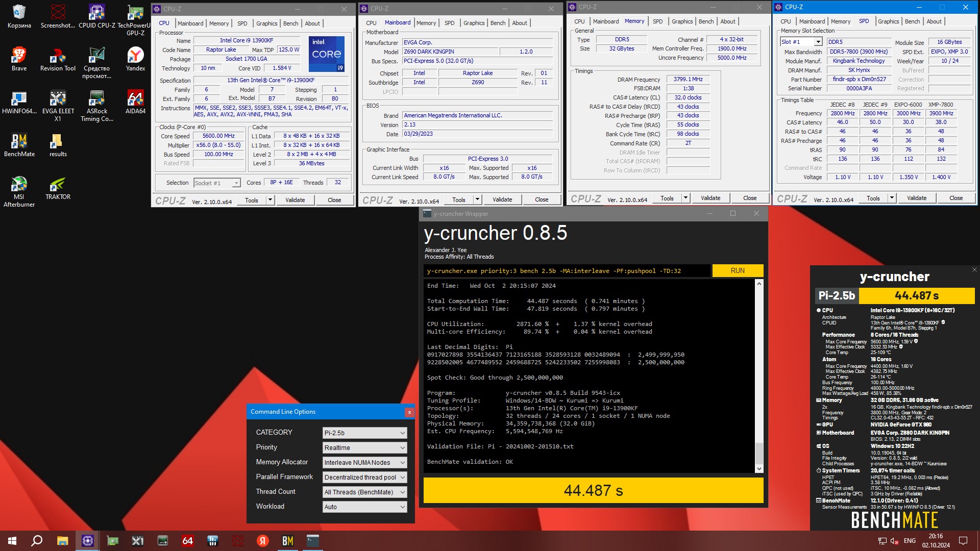980x551 pixels.
Task: Switch to CPU-Z in the taskbar
Action: pos(88,541)
